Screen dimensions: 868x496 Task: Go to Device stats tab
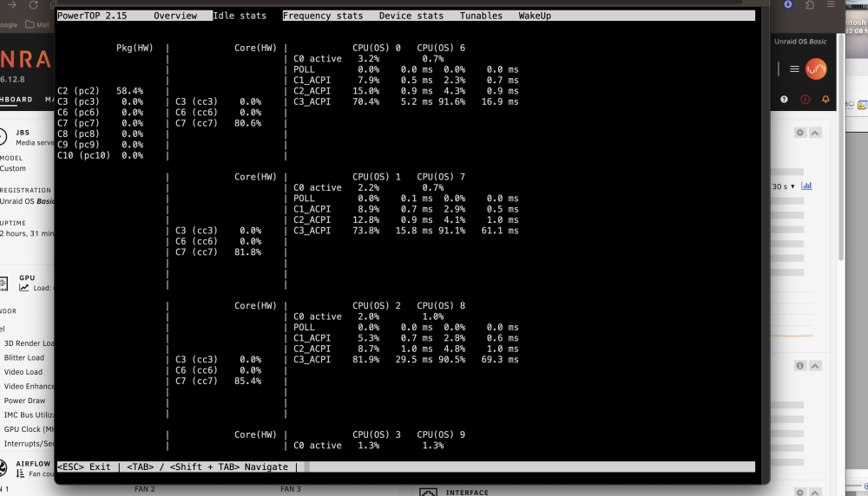pyautogui.click(x=411, y=16)
